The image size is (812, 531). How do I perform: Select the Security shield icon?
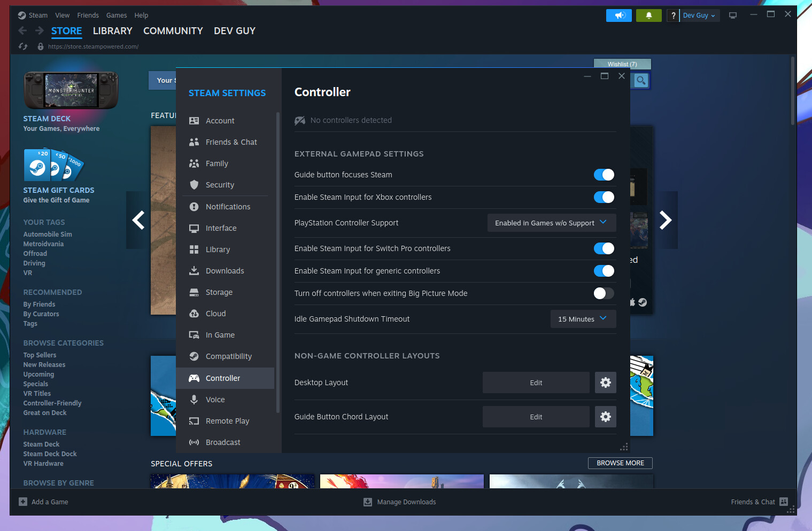tap(194, 185)
